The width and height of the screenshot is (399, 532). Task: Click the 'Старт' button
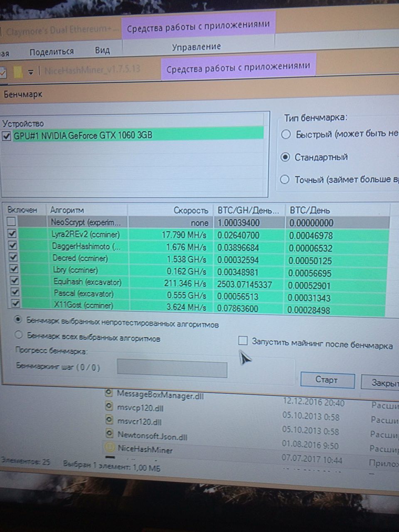tap(327, 380)
